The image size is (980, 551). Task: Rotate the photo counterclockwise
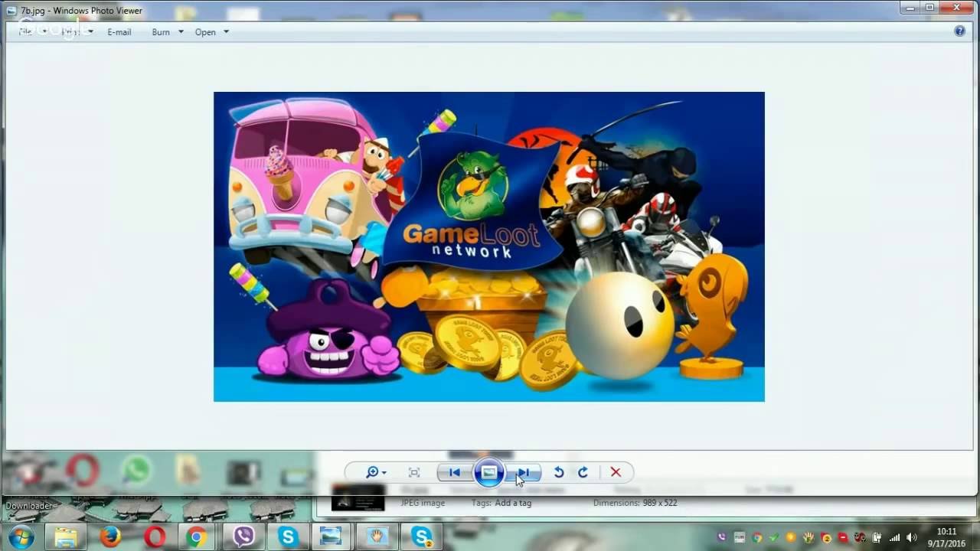559,472
